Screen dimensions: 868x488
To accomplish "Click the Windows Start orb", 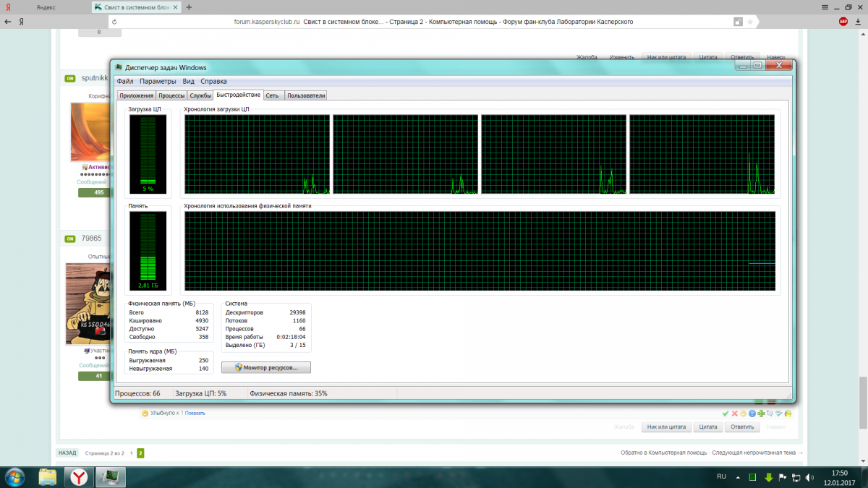I will (x=14, y=476).
